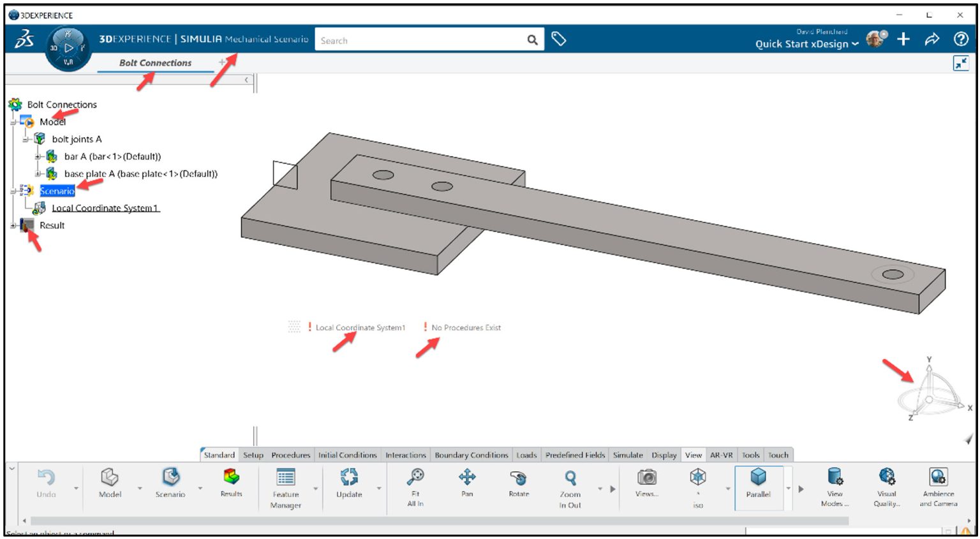Click the Local Coordinate System1 link
Viewport: 980px width, 539px height.
(106, 208)
